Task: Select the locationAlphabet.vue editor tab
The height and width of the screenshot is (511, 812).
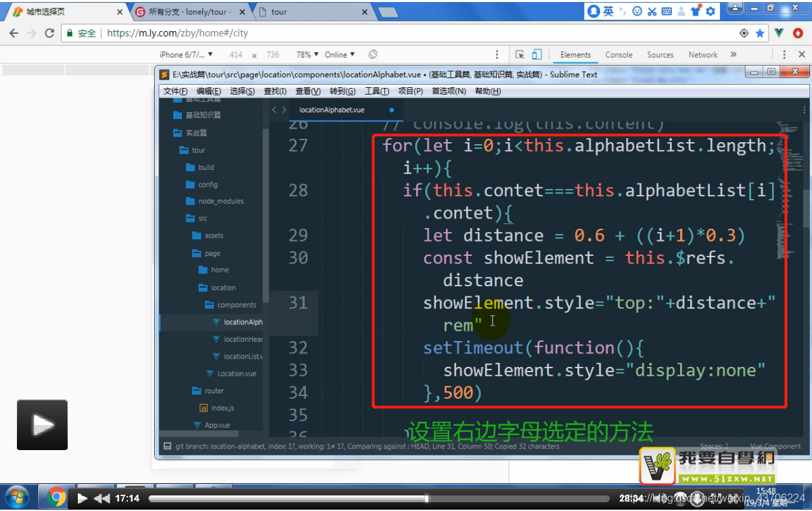Action: (345, 110)
